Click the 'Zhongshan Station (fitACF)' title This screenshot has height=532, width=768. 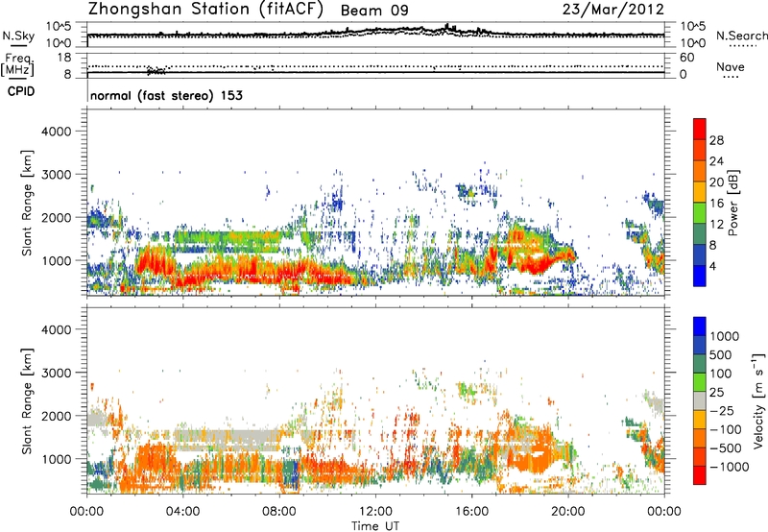[205, 10]
